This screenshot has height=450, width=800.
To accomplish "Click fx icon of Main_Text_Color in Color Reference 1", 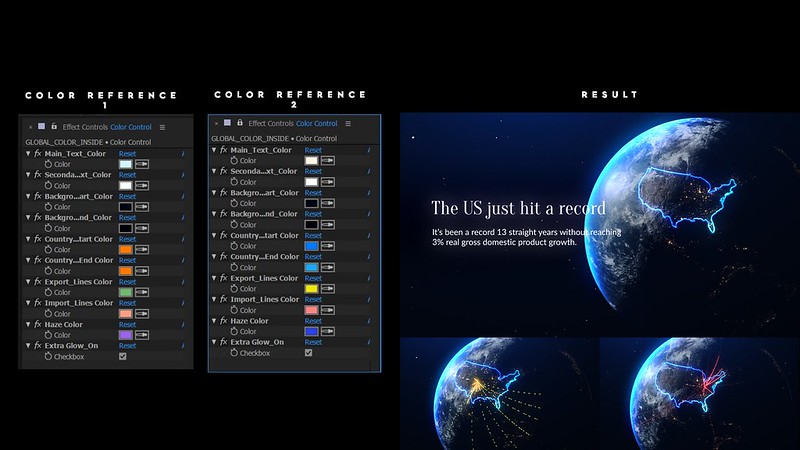I will coord(38,154).
